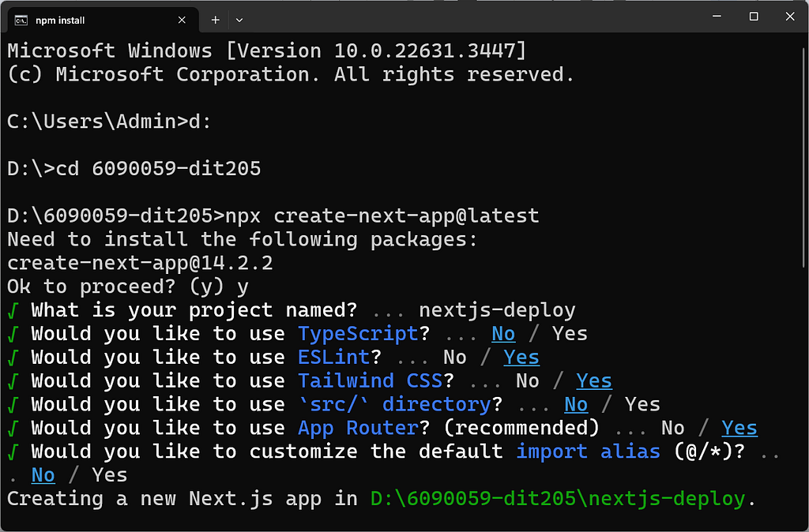Click the green checkmark on the App Router line
Screen dimensions: 809x532
point(13,429)
